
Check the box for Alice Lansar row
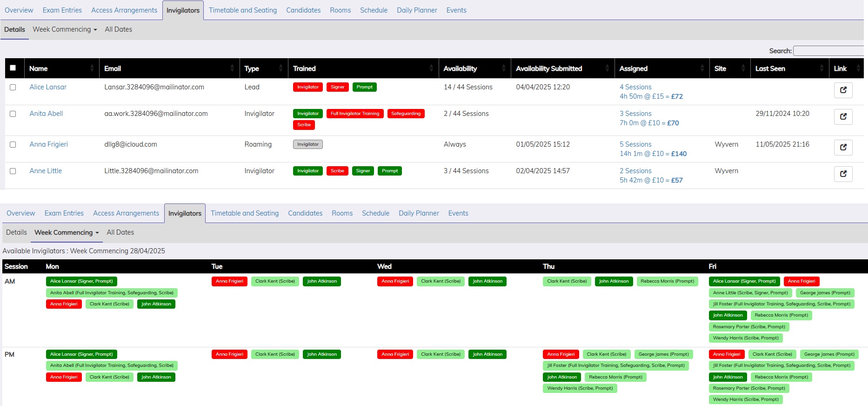(x=13, y=87)
